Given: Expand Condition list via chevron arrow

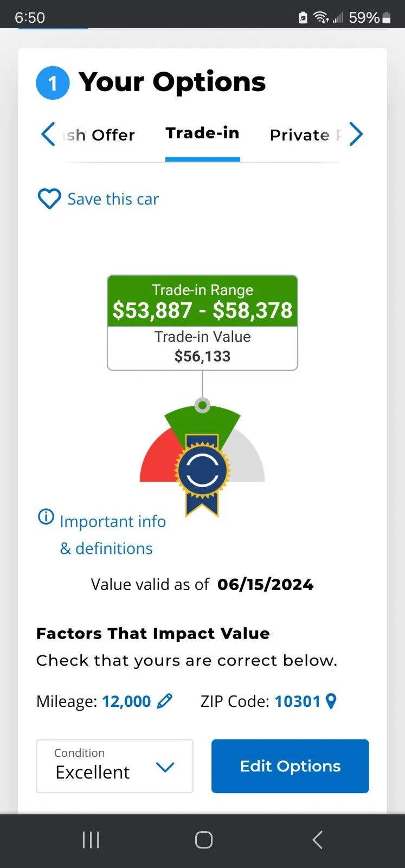Looking at the screenshot, I should point(165,767).
